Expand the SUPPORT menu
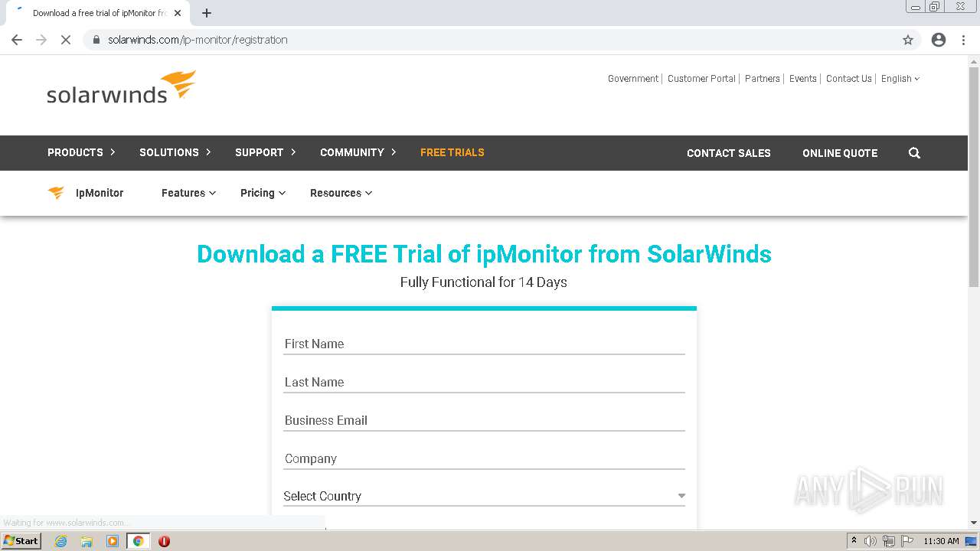Image resolution: width=980 pixels, height=551 pixels. point(266,152)
